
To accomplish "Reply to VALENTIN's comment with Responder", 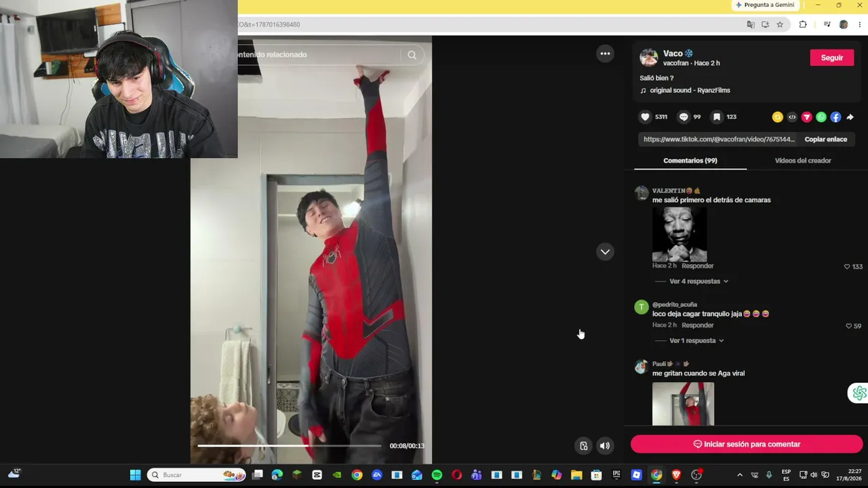I will click(x=698, y=266).
